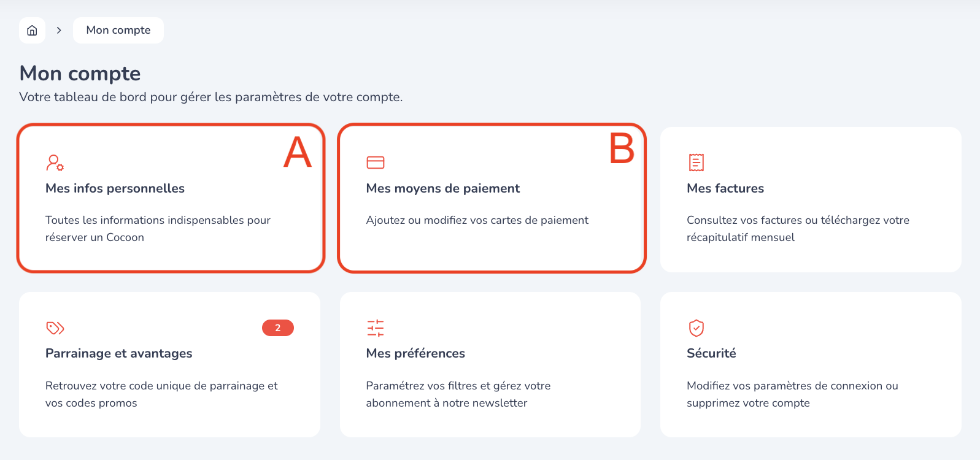Open Parrainage et avantages
The image size is (980, 460).
tap(118, 353)
